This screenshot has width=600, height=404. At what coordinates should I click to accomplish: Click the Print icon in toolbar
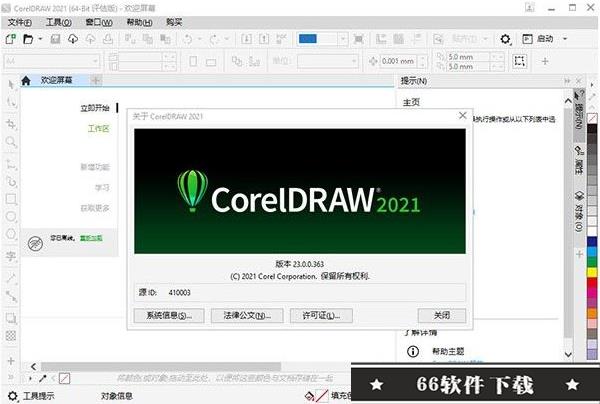coord(108,39)
